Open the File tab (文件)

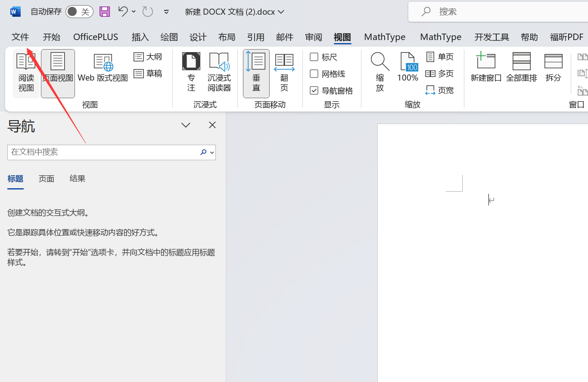tap(20, 37)
